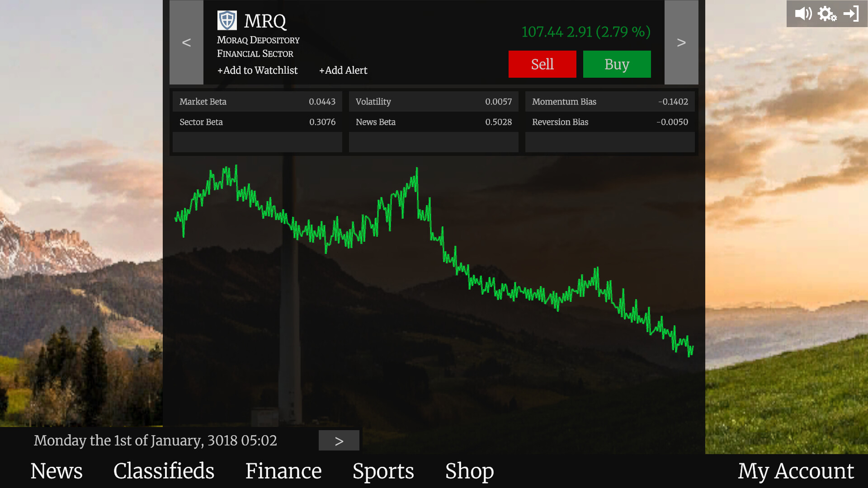Open the News section
Screen dimensions: 868x488
57,471
